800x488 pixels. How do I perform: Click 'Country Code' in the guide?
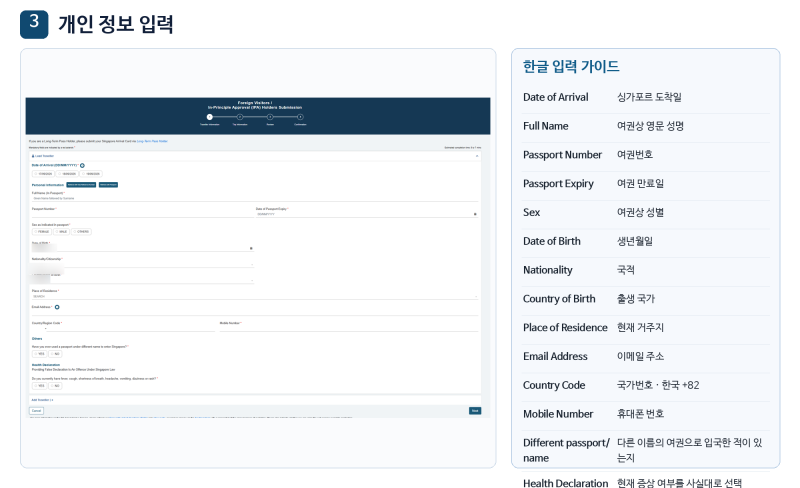point(554,385)
